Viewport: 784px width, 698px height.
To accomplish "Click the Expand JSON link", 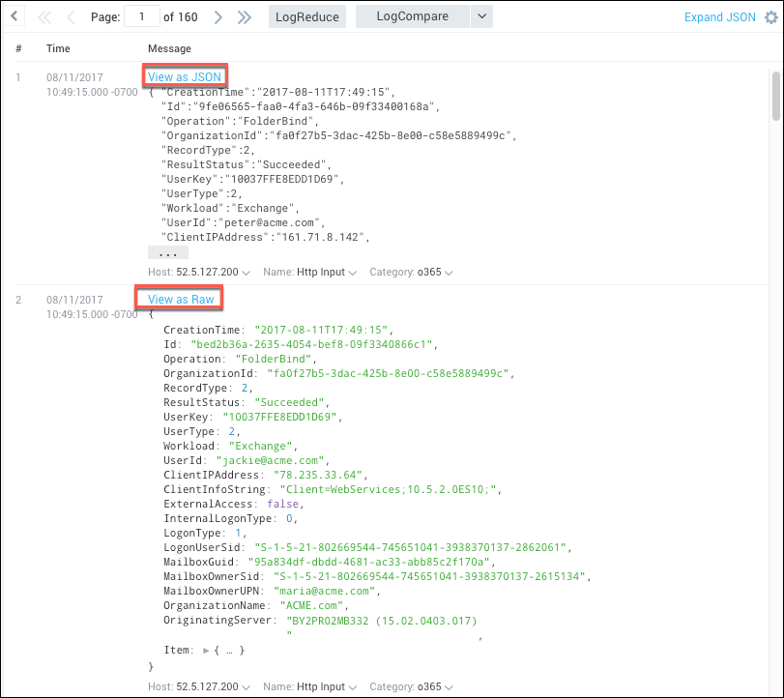I will pyautogui.click(x=719, y=15).
